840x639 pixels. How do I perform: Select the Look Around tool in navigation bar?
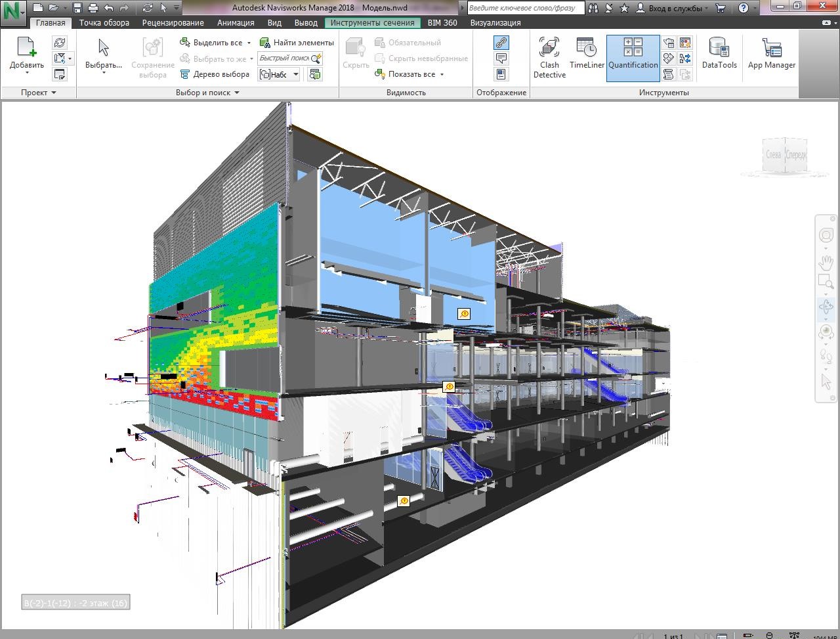point(826,333)
